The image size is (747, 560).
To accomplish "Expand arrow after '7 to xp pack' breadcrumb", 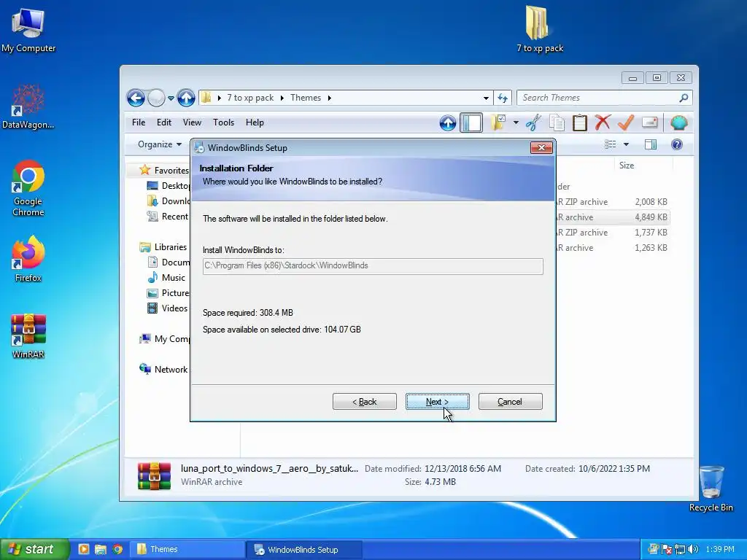I will tap(282, 98).
